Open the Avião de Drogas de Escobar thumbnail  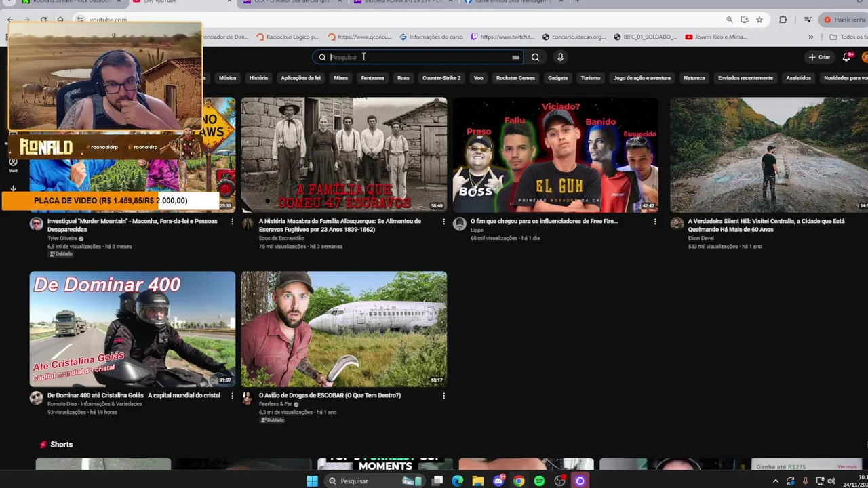point(344,329)
